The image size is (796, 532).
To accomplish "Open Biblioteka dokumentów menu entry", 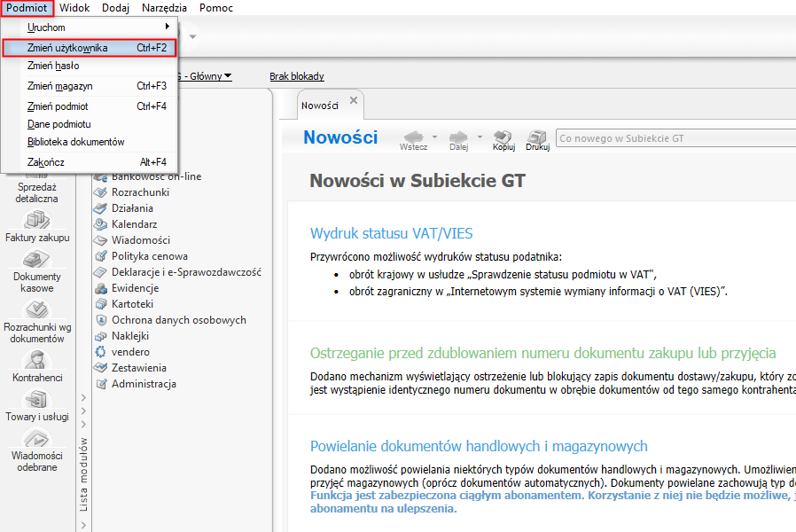I will 90,142.
